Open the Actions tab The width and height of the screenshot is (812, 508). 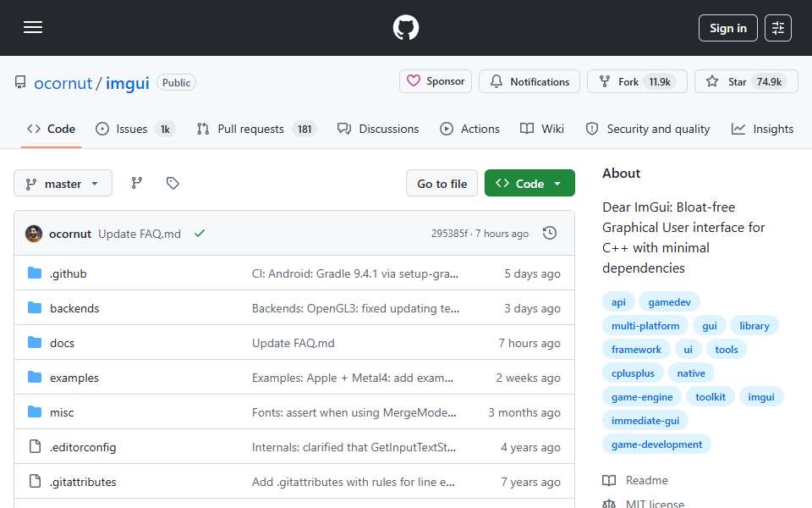(469, 129)
